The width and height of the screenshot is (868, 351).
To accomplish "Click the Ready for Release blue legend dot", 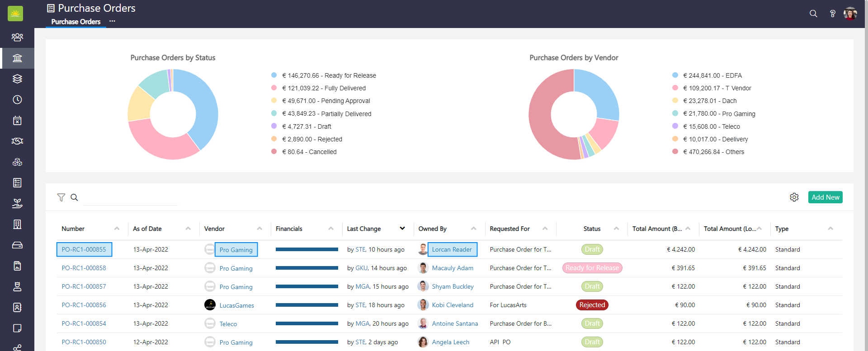I will point(274,75).
